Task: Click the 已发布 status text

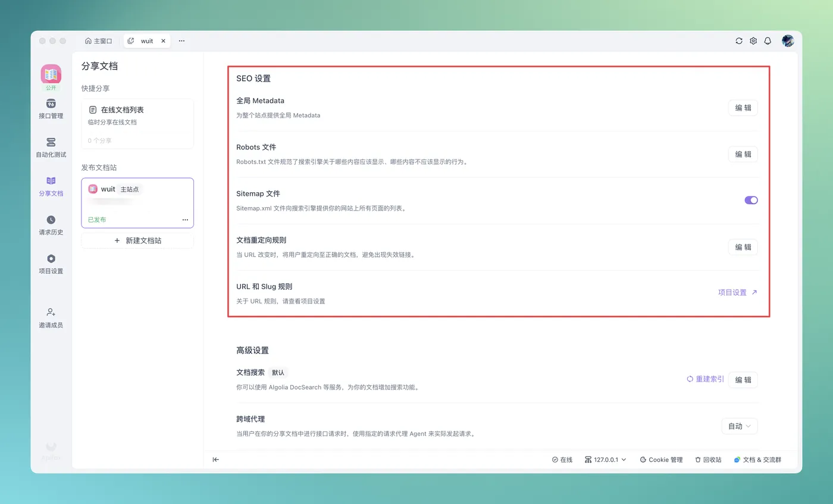Action: click(97, 220)
